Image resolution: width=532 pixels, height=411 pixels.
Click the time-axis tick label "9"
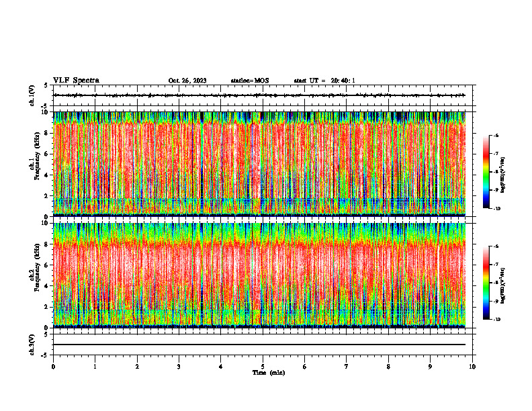pos(430,367)
